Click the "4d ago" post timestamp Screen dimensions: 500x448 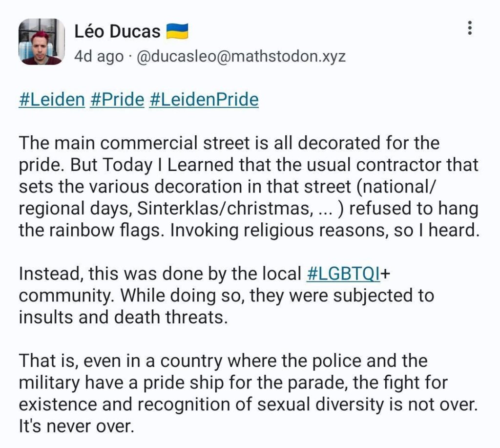coord(98,57)
